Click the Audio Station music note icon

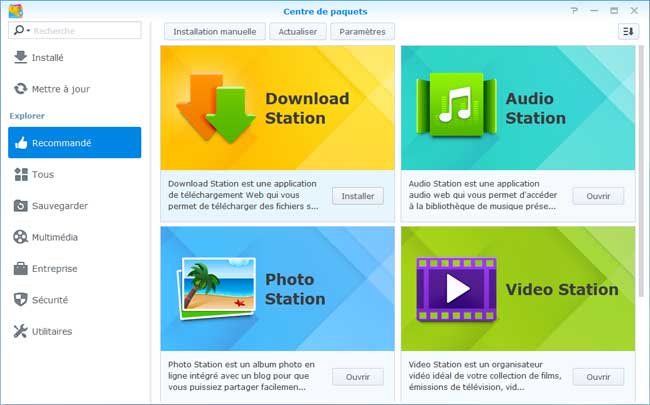[456, 104]
